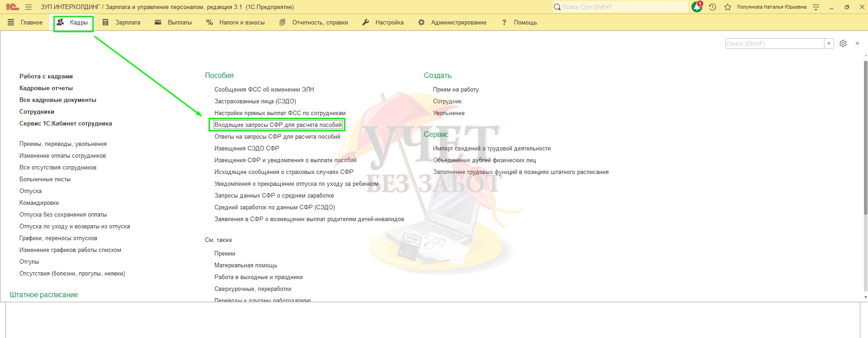Open Все отсутствия сотрудников
Viewport: 868px width, 338px height.
tap(58, 168)
